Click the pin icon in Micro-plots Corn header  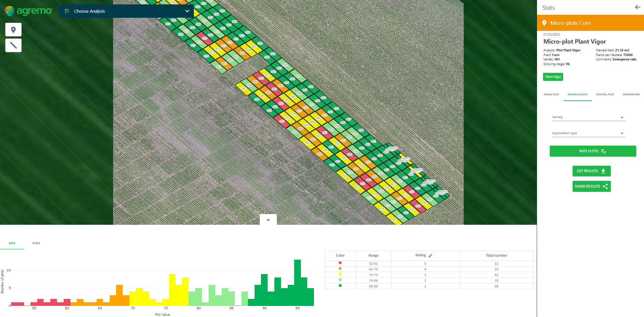pos(544,23)
